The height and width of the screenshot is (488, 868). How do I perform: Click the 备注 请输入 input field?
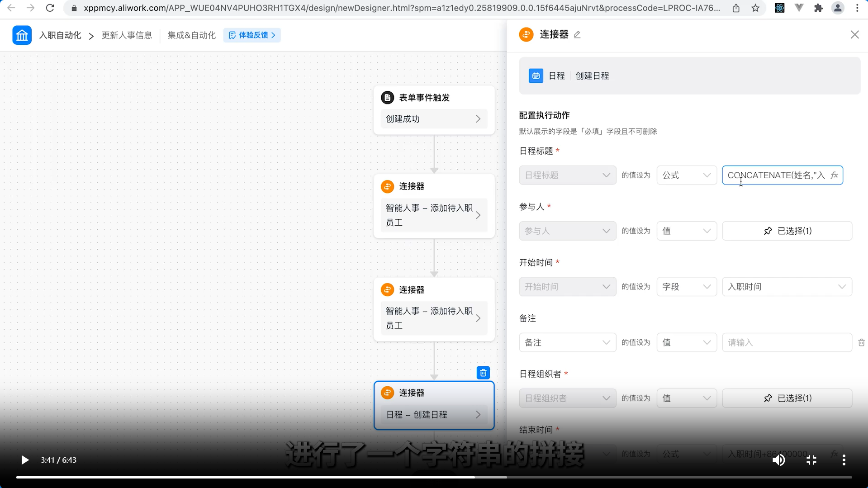pos(787,342)
